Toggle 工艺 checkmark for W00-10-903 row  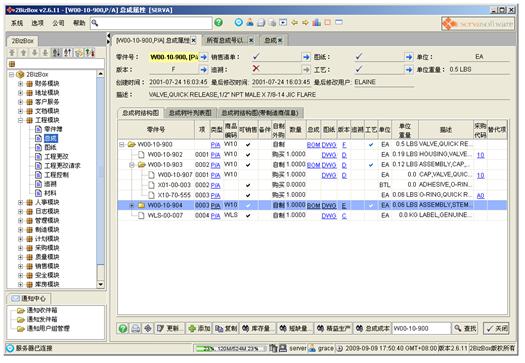(x=371, y=165)
